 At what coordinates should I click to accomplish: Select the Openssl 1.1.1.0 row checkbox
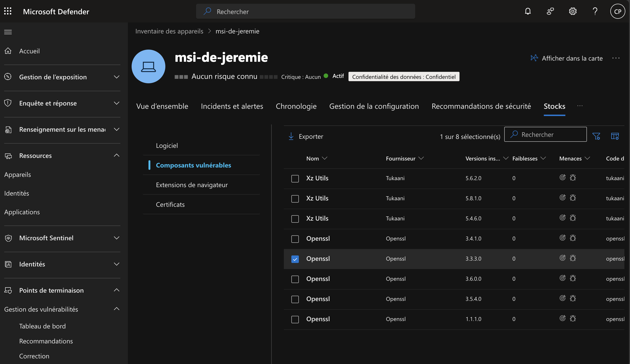[295, 319]
